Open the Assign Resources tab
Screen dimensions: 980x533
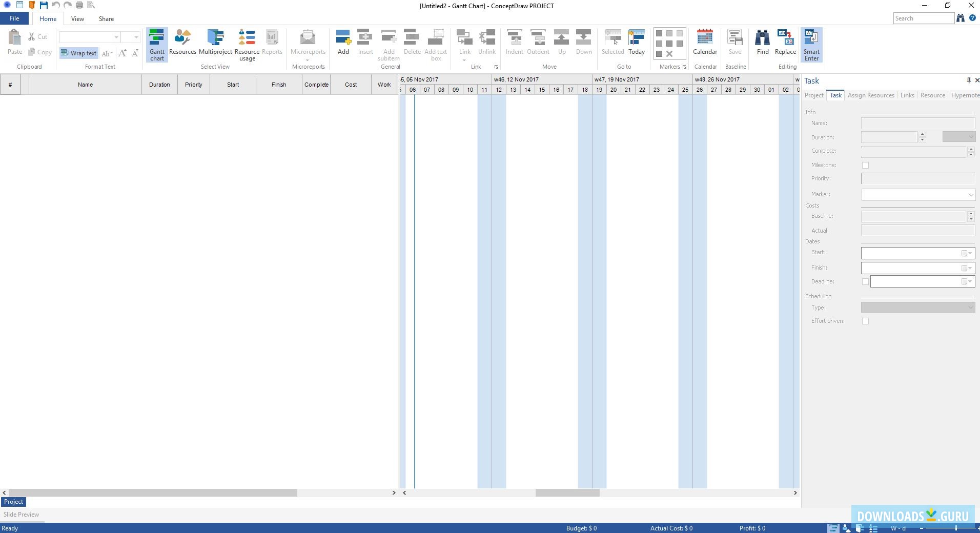(871, 95)
